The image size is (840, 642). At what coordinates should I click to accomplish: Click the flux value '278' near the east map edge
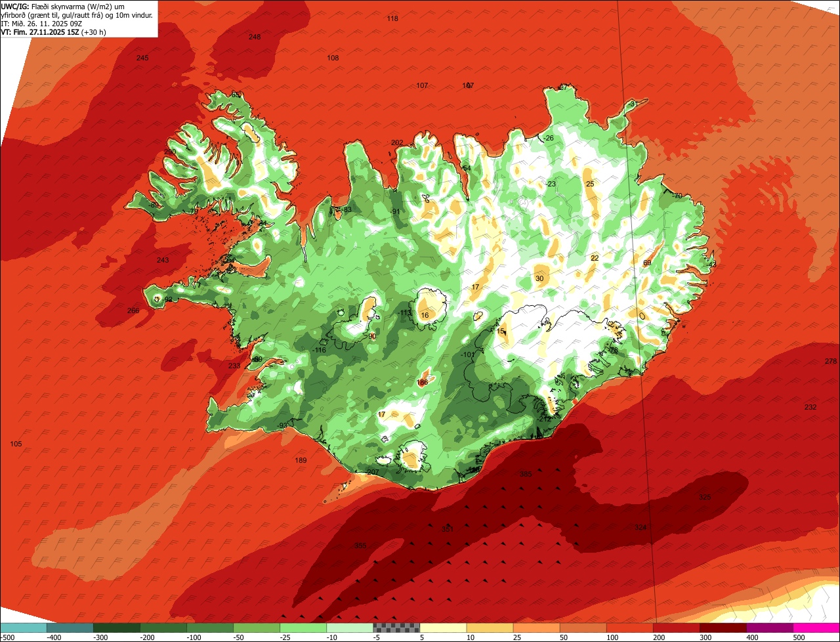coord(831,362)
